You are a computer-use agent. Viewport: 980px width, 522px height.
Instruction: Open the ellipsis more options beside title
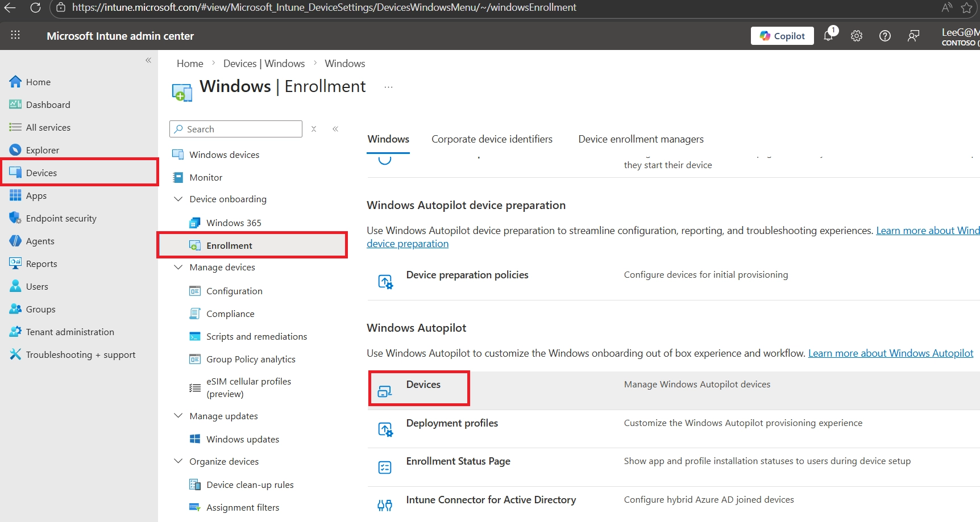(388, 87)
